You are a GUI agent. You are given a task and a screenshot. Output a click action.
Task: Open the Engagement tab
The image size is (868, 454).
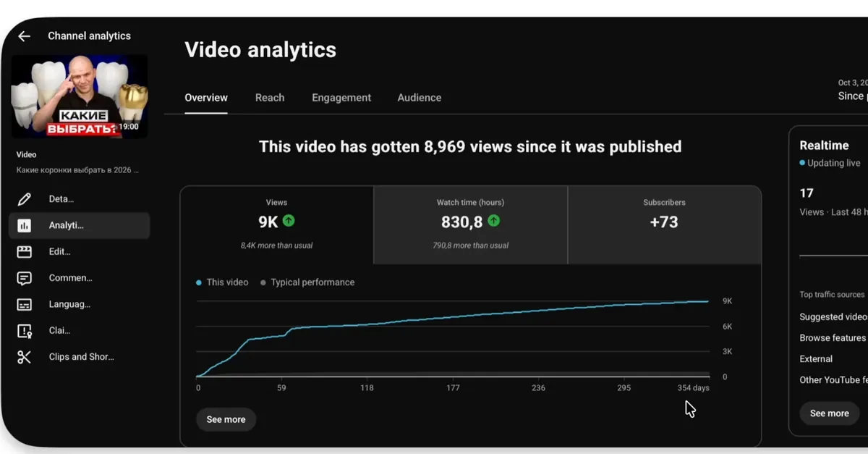pyautogui.click(x=341, y=98)
